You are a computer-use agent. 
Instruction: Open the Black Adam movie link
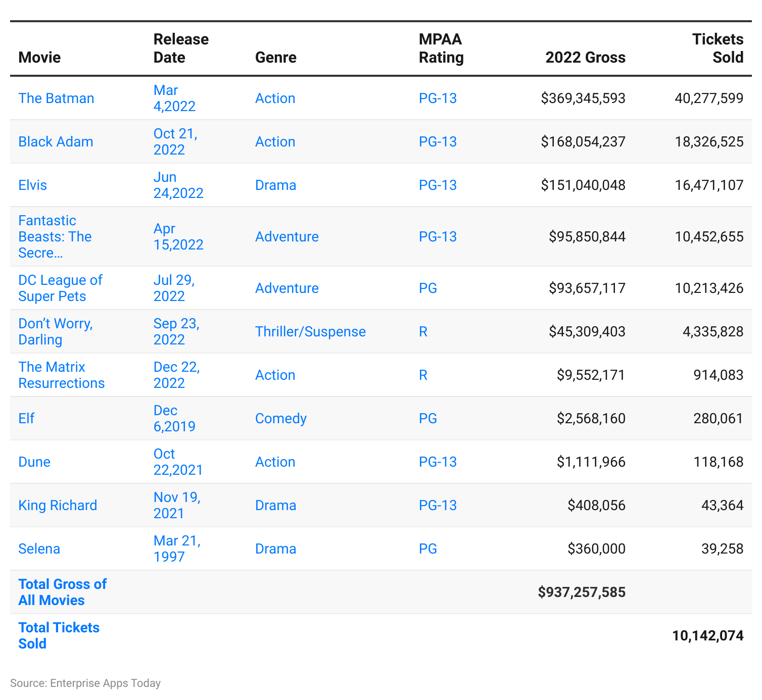(56, 141)
